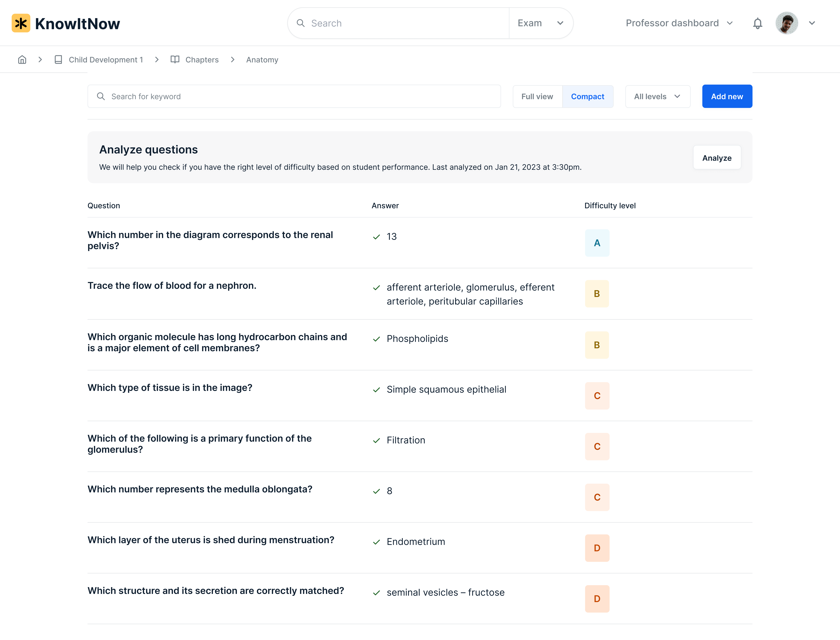Click the Difficulty level column header
Viewport: 840px width, 640px height.
[x=610, y=206]
